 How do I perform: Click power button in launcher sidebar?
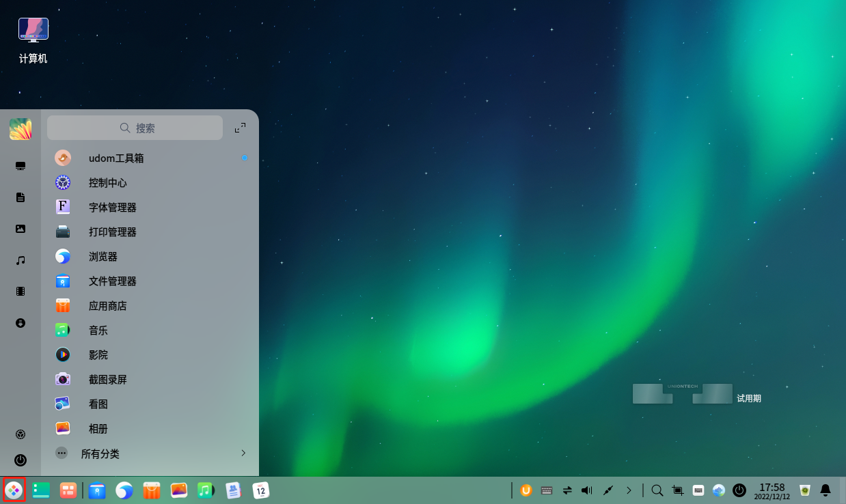point(21,460)
